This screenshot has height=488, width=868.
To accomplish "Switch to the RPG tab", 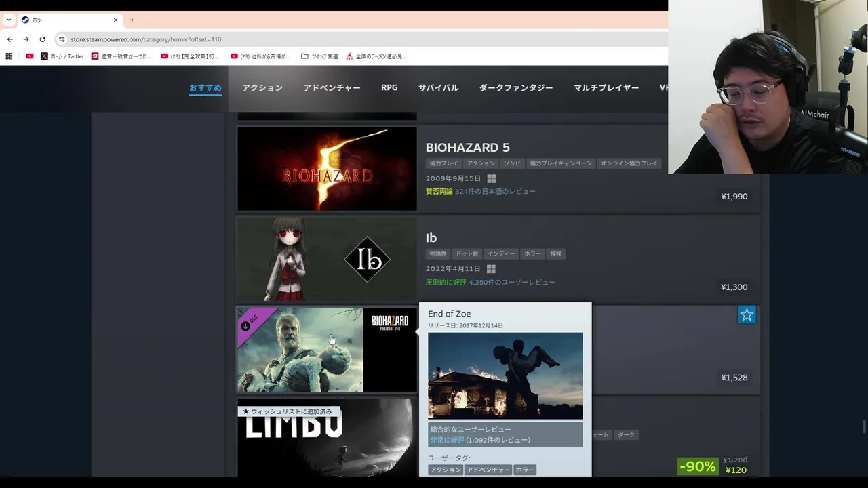I will click(389, 88).
